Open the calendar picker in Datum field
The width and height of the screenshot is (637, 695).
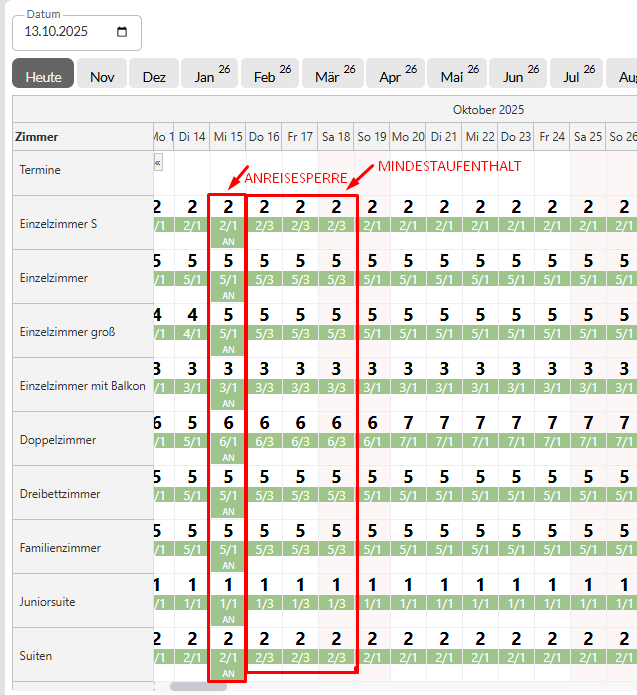[122, 32]
